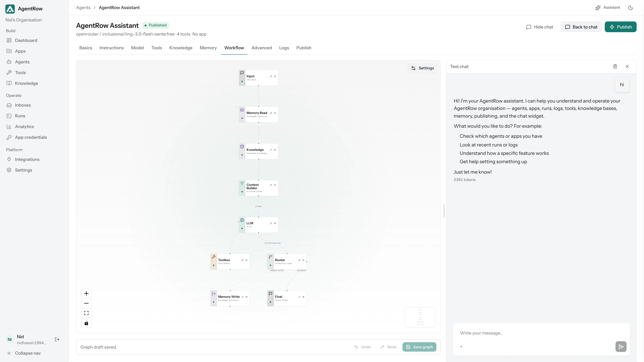Select the Router node in the graph

[x=287, y=262]
